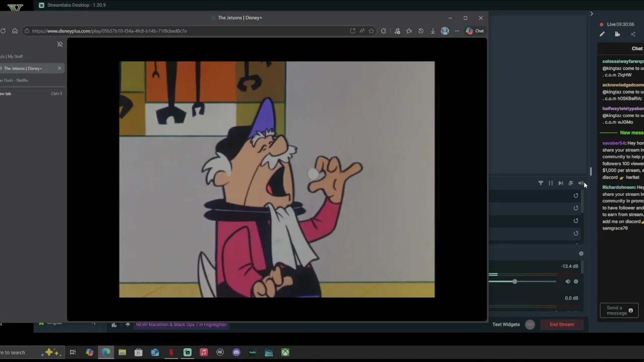Open File Explorer from the taskbar

(122, 352)
